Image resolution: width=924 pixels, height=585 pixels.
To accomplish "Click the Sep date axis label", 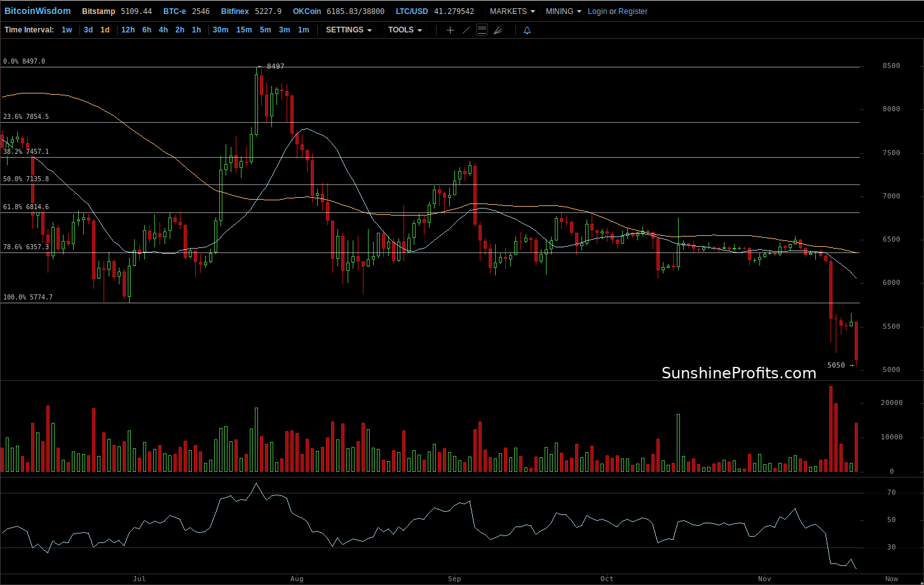I will click(x=454, y=579).
